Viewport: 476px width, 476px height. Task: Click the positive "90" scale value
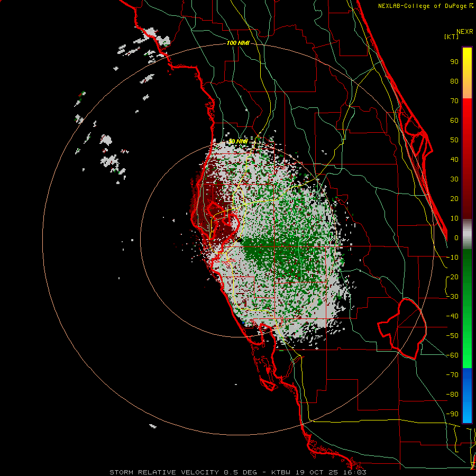point(454,62)
